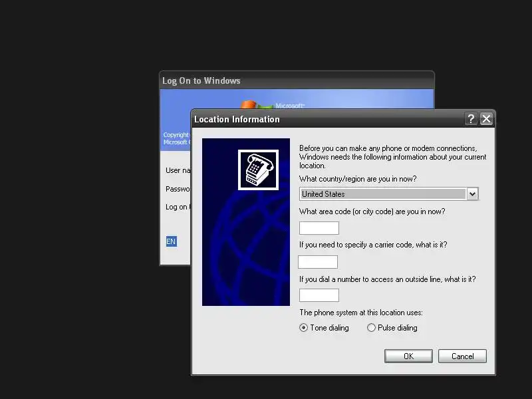Close the Location Information dialog
The height and width of the screenshot is (399, 532).
pyautogui.click(x=486, y=119)
